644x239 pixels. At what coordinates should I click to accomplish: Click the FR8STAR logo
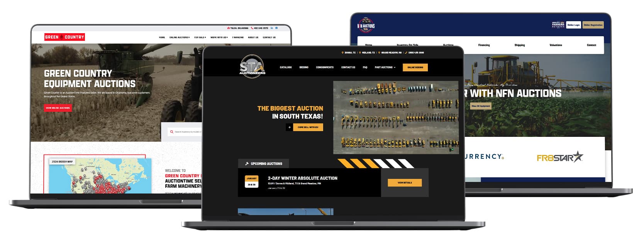click(560, 157)
